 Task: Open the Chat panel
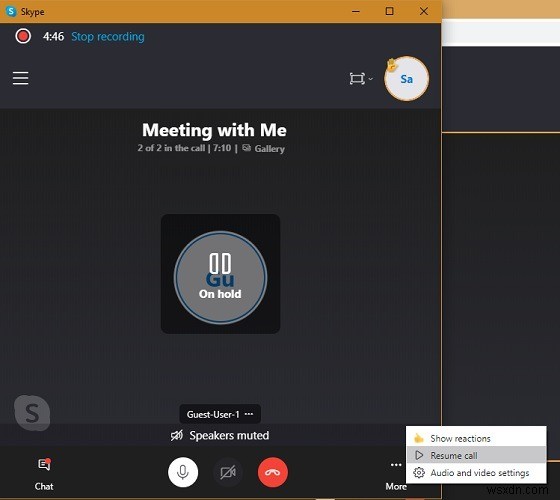pyautogui.click(x=44, y=474)
